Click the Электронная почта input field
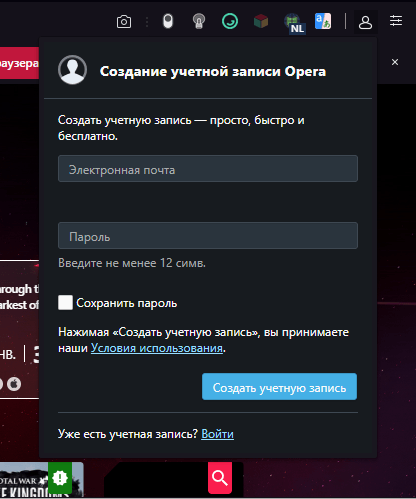Viewport: 416px width, 499px height. click(x=208, y=169)
